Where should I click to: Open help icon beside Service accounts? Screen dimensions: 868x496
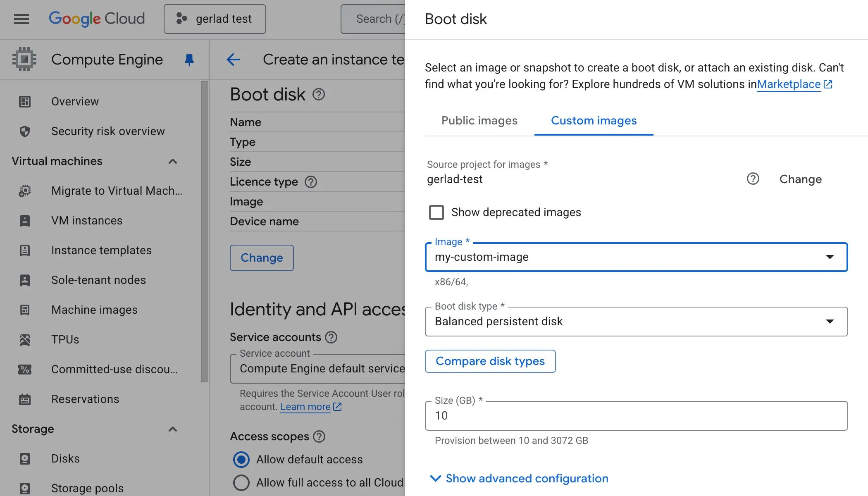331,337
